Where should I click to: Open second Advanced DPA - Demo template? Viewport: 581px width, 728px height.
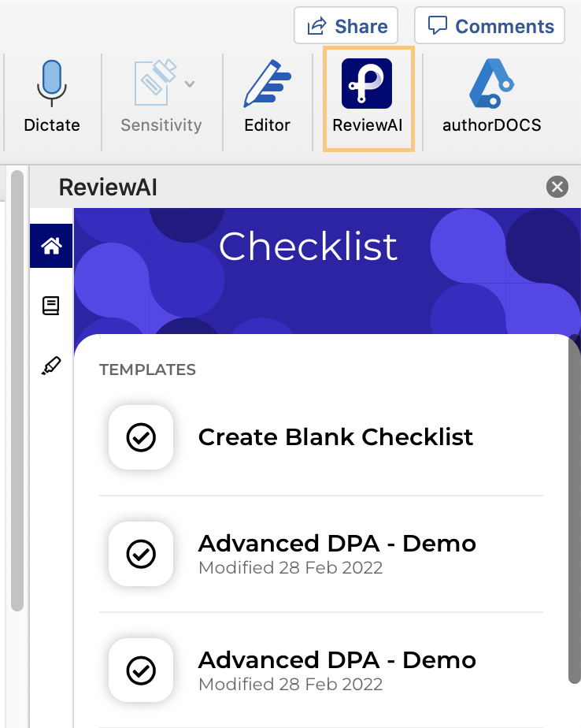coord(321,670)
